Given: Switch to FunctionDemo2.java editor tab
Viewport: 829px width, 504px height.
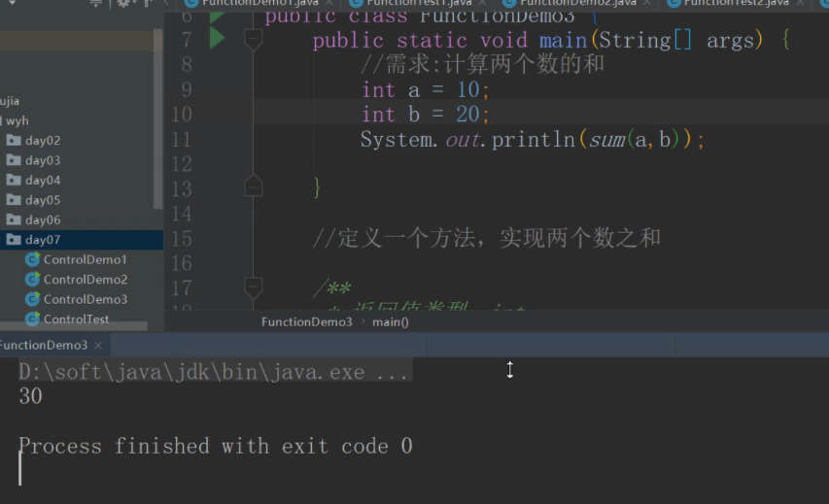Looking at the screenshot, I should click(x=577, y=3).
